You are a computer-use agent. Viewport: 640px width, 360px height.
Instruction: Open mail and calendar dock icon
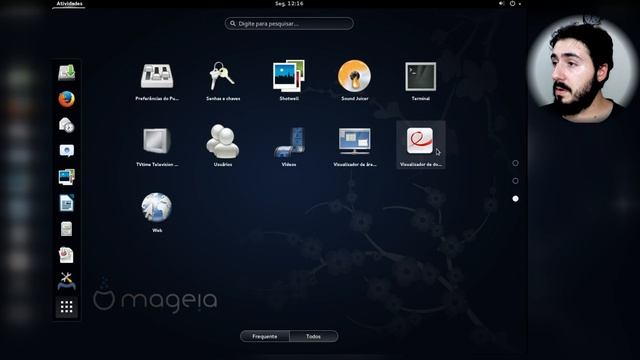(67, 125)
